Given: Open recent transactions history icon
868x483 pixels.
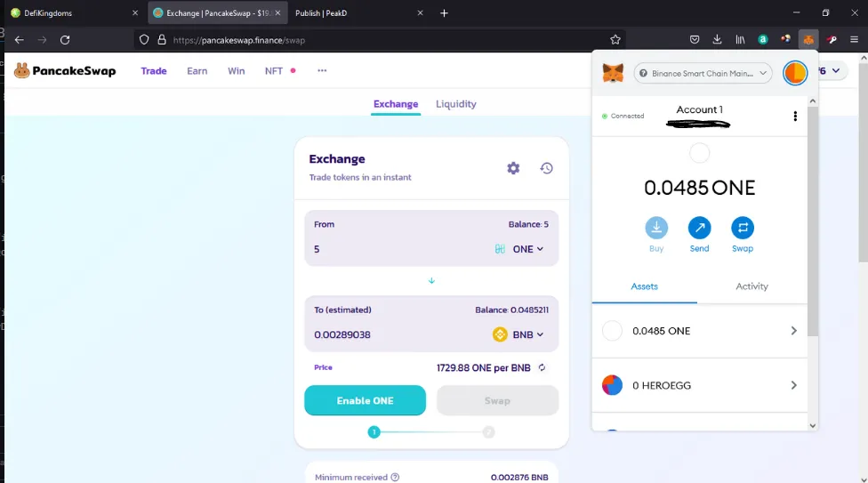Looking at the screenshot, I should coord(546,168).
